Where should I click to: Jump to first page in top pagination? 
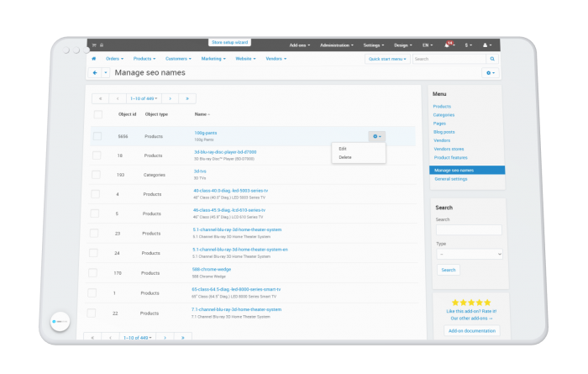100,98
